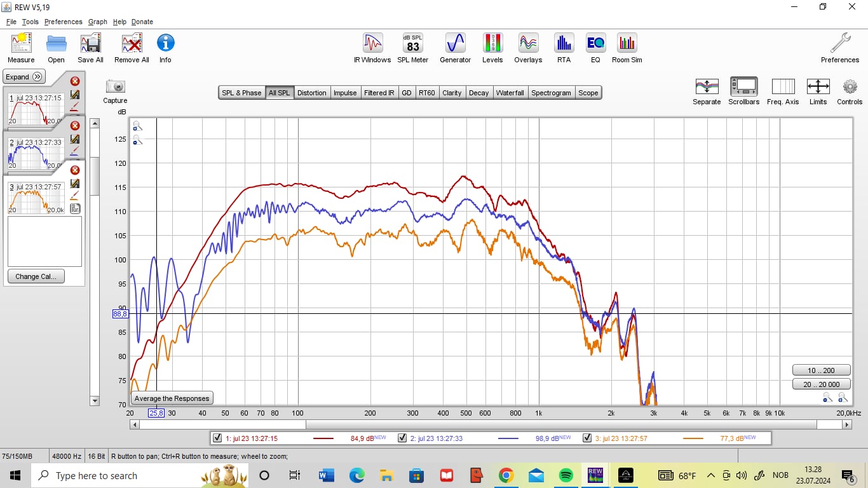Launch the signal Generator
Image resolution: width=868 pixels, height=488 pixels.
(x=456, y=44)
